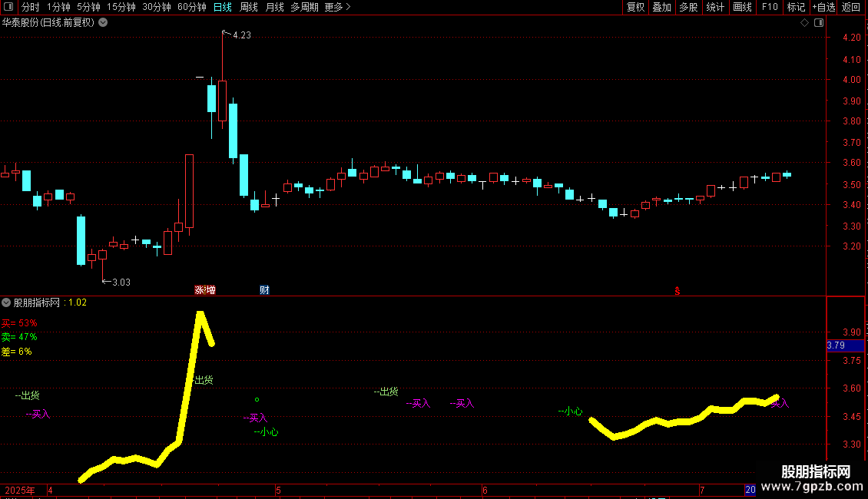868x499 pixels.
Task: Click the diamond icon above the price axis
Action: pyautogui.click(x=804, y=23)
